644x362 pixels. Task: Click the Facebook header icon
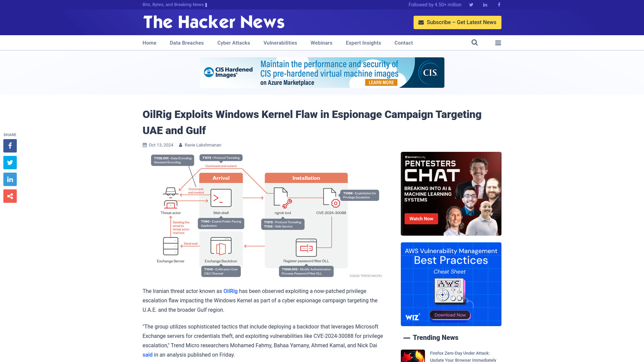499,4
